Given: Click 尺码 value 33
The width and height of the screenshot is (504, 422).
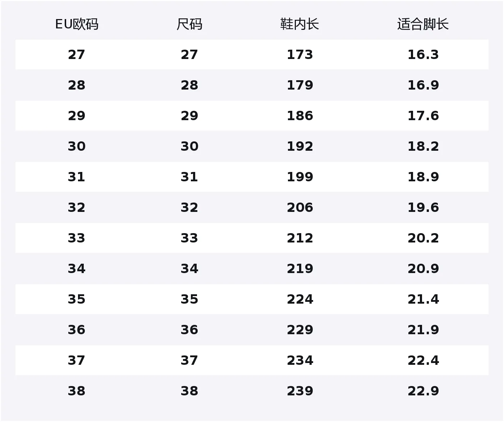Looking at the screenshot, I should 189,238.
